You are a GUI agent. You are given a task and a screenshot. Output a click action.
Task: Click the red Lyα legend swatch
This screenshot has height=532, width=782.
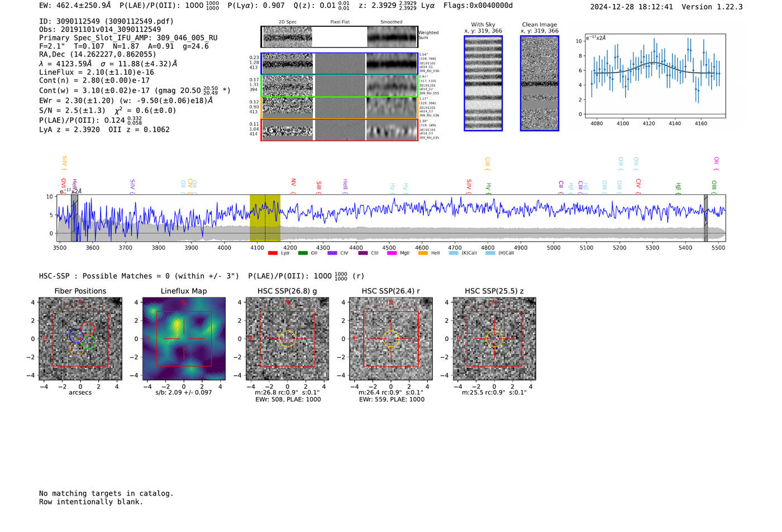pos(273,253)
